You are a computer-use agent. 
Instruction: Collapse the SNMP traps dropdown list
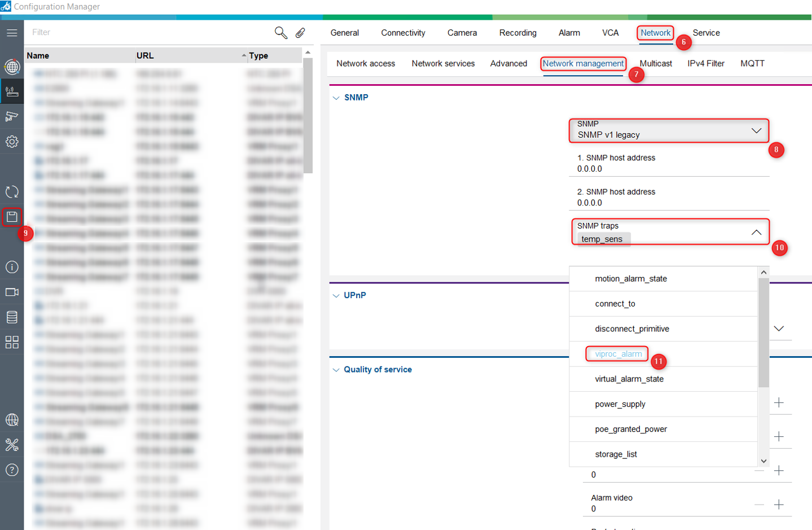click(756, 233)
